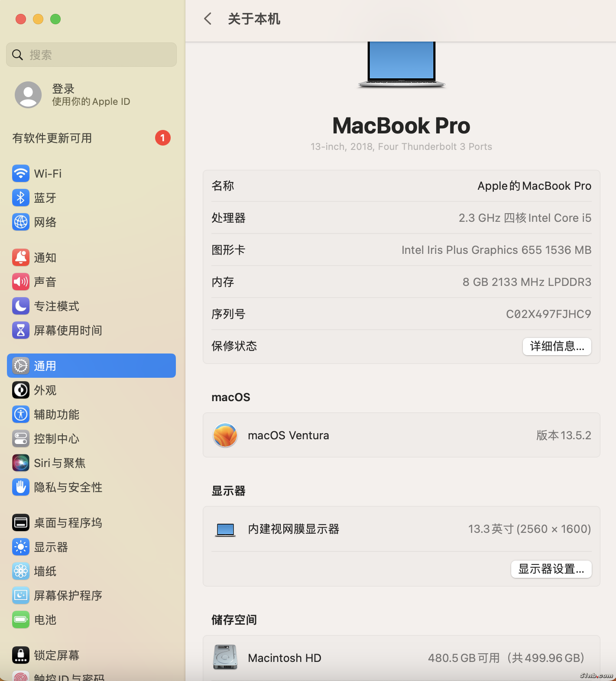Select 桌面与程序坞 sidebar label

pyautogui.click(x=68, y=523)
